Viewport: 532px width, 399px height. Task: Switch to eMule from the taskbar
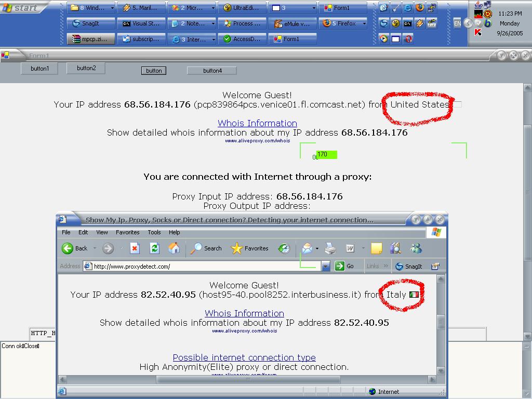click(292, 23)
